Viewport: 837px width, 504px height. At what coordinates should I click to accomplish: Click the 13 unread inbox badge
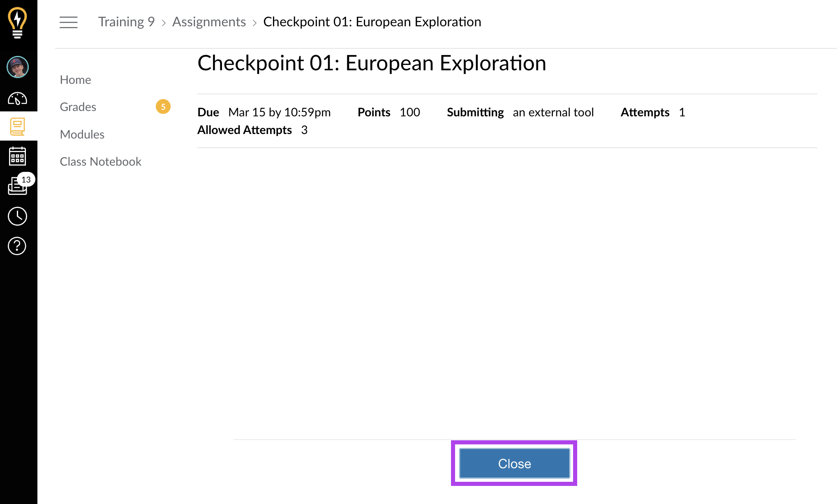[26, 180]
